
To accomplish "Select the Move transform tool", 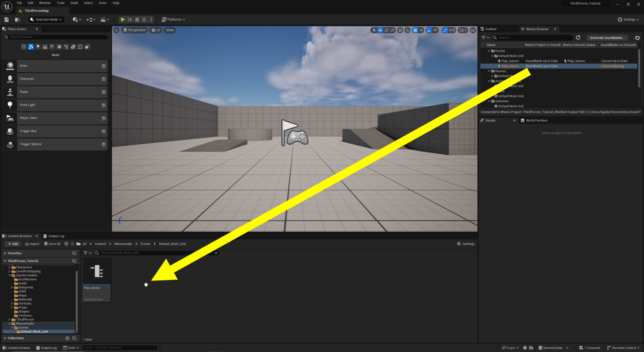I will click(380, 30).
